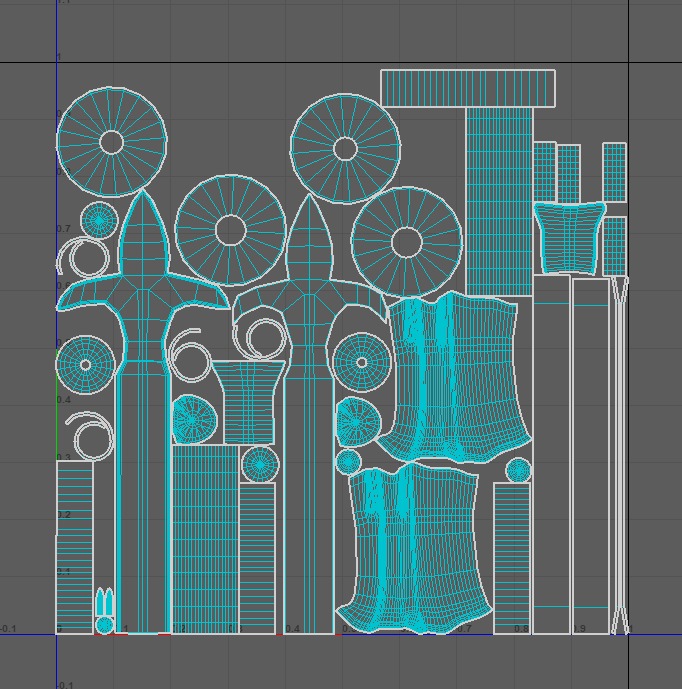Select the lower dense cloth-like UV shell
This screenshot has height=689, width=682.
click(414, 547)
